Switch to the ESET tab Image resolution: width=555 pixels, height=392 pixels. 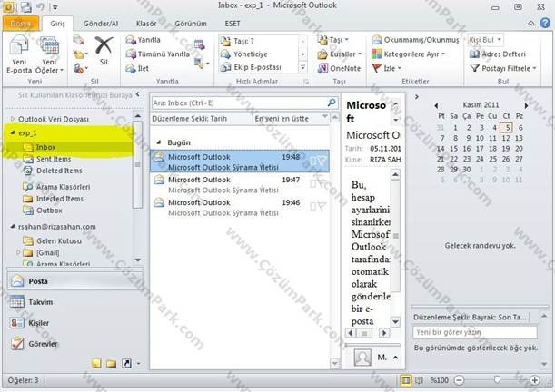[233, 24]
